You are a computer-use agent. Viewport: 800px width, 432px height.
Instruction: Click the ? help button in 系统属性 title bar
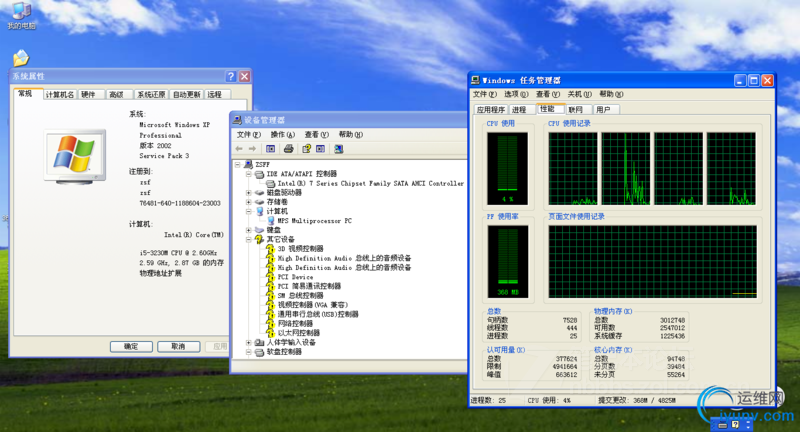[231, 76]
